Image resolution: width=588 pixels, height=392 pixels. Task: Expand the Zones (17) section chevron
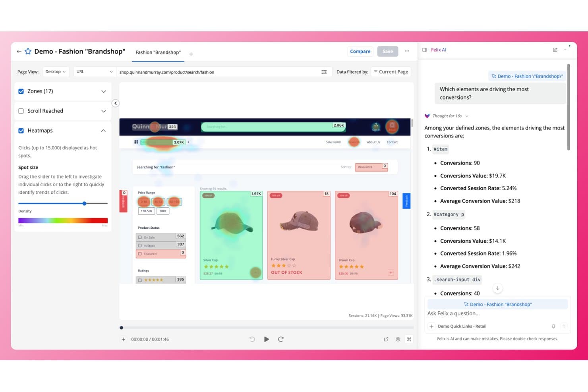104,91
